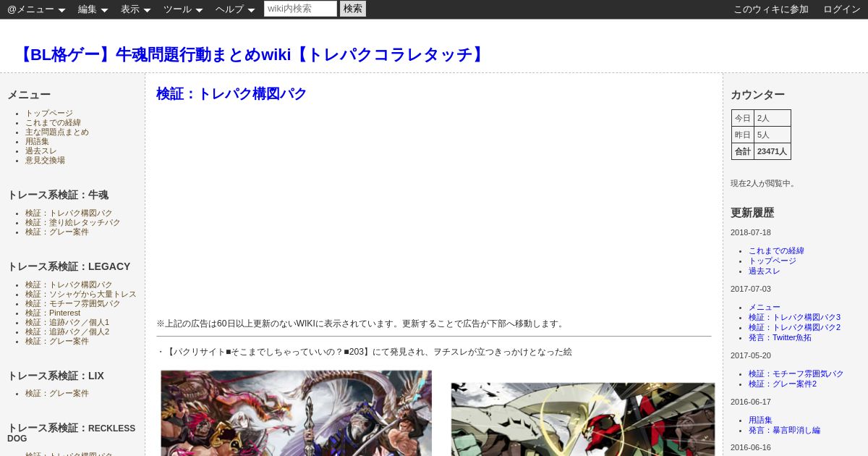This screenshot has height=456, width=868.
Task: Open 過去スレ in 更新履歴 list
Action: [x=765, y=271]
